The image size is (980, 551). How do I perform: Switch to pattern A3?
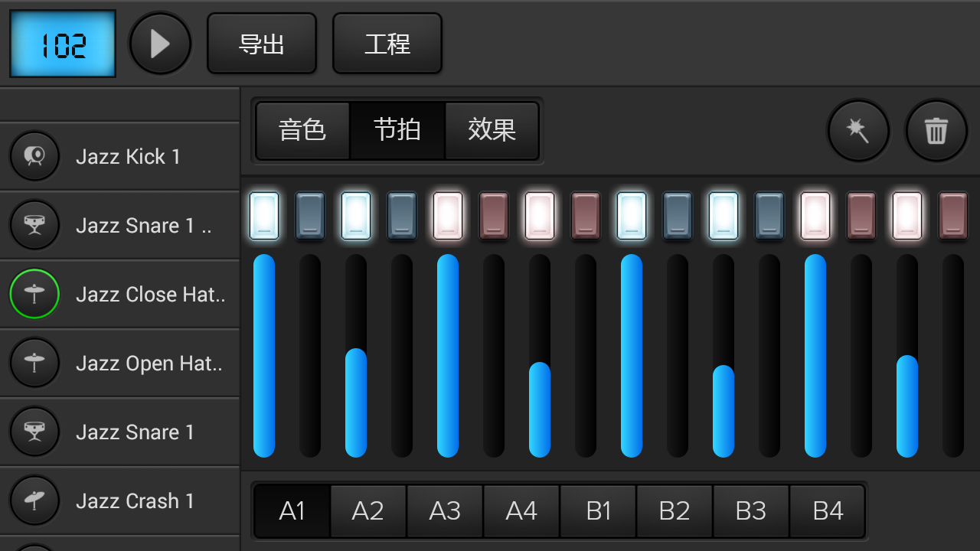pos(445,510)
